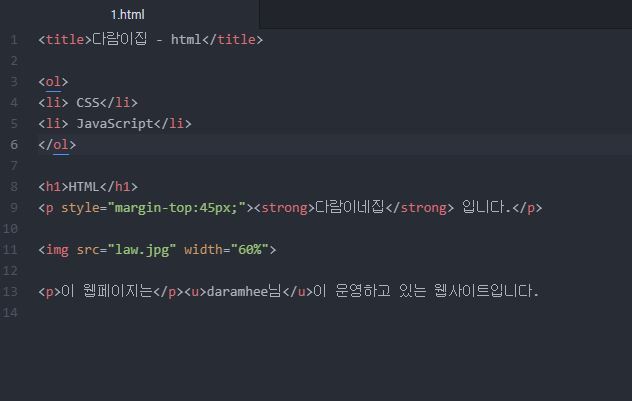The image size is (632, 401).
Task: Click line number 13 in gutter
Action: (x=10, y=291)
